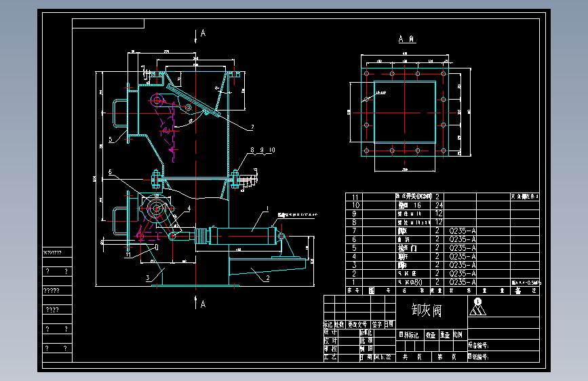The image size is (588, 381).
Task: Click Q235-A material in parts list row 6
Action: (x=462, y=239)
